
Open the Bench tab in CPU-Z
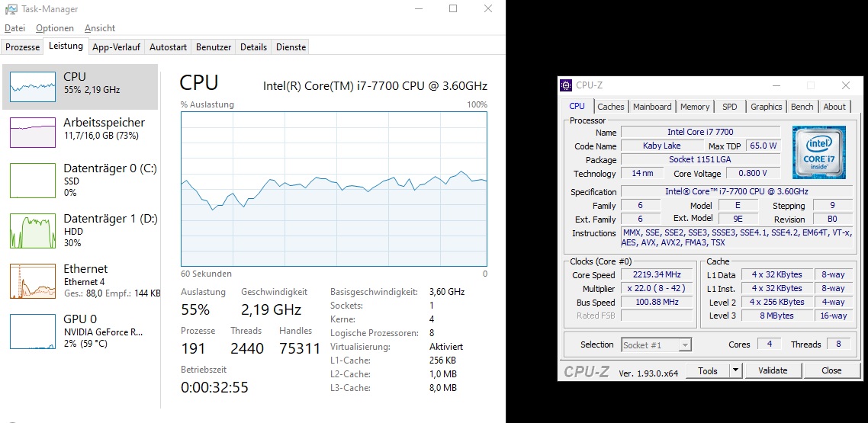802,107
